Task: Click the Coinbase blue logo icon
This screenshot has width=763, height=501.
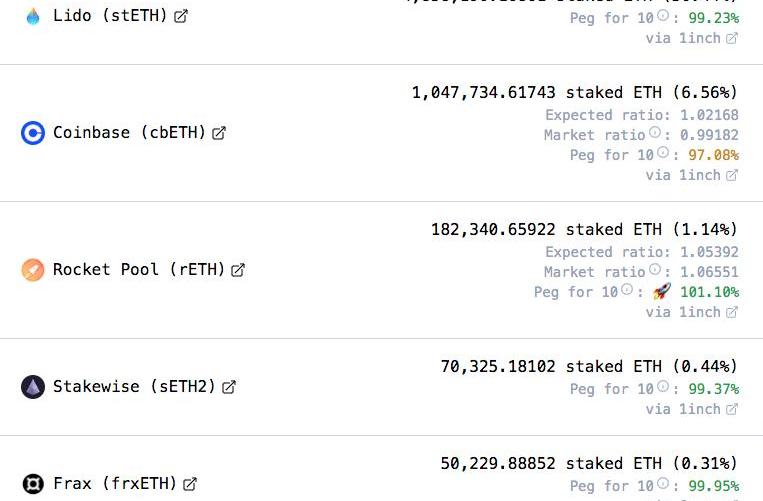Action: coord(33,133)
